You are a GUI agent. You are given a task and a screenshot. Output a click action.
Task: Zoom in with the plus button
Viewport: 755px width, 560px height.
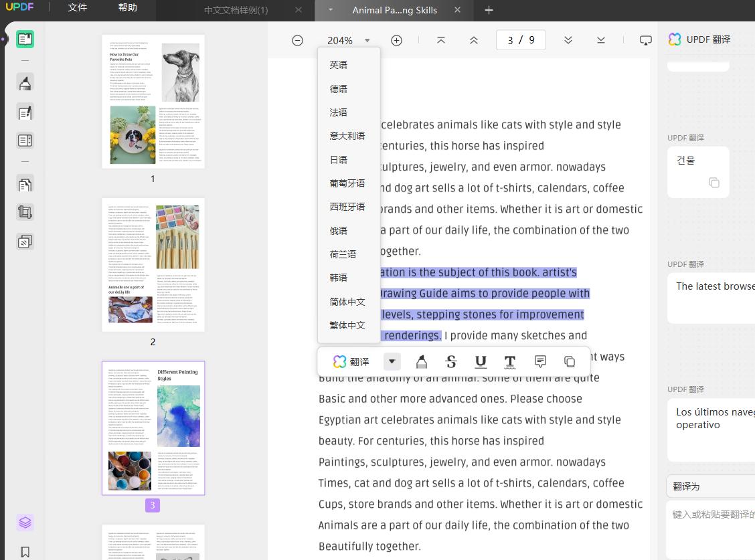pos(396,40)
